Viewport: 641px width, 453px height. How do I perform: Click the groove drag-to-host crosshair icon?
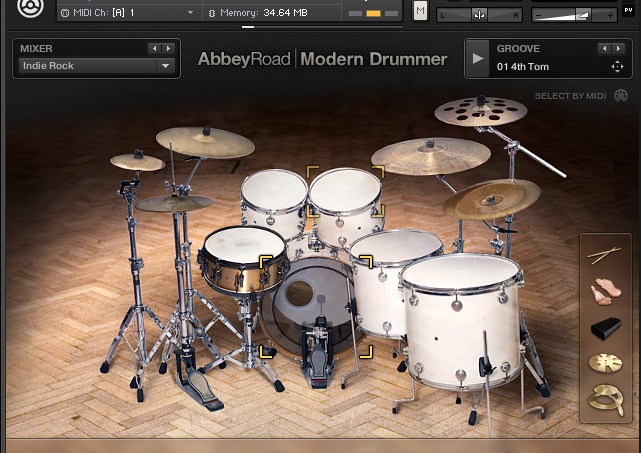tap(617, 67)
